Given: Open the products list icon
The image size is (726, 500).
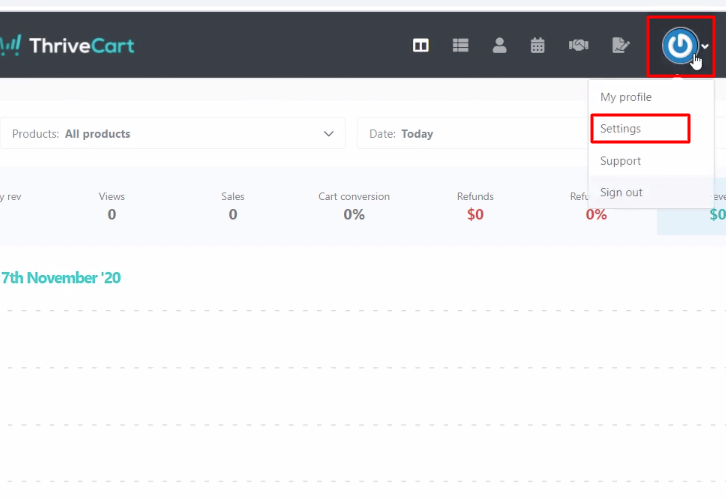Looking at the screenshot, I should tap(460, 45).
